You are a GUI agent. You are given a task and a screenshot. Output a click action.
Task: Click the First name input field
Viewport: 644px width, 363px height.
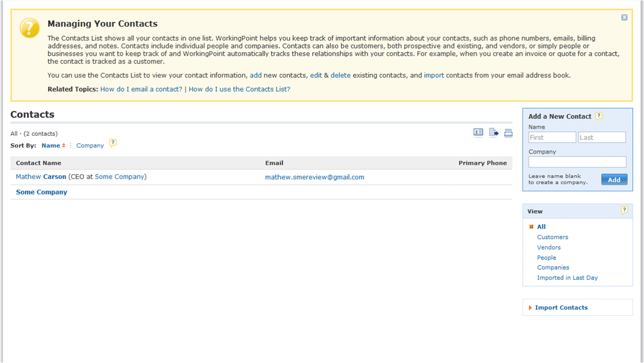point(552,137)
